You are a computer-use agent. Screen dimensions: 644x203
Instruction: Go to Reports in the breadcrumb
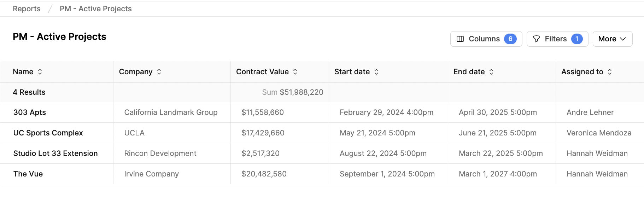click(x=27, y=9)
